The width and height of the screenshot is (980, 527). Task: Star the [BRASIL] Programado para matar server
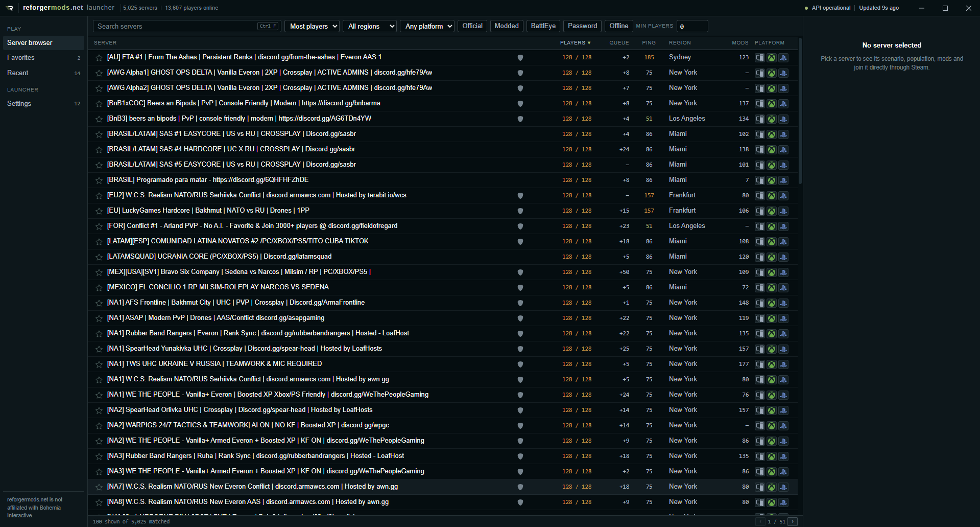click(99, 180)
